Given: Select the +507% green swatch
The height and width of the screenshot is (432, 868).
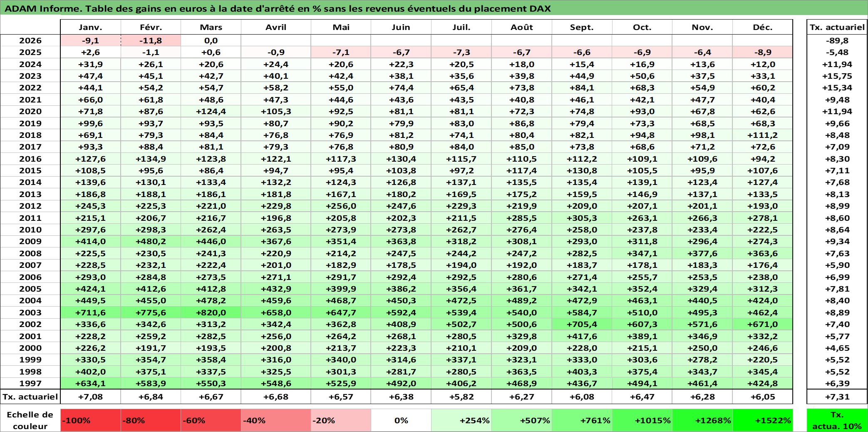Looking at the screenshot, I should [x=522, y=420].
